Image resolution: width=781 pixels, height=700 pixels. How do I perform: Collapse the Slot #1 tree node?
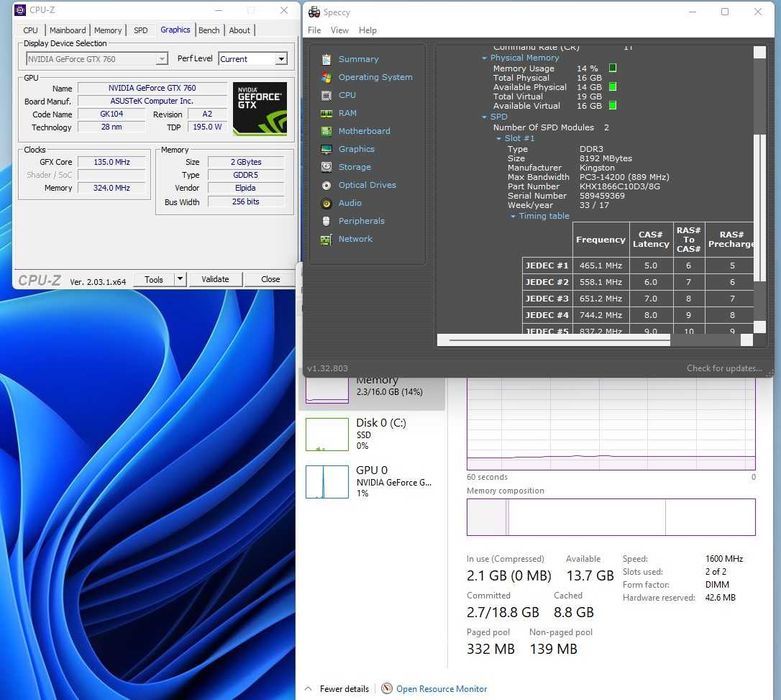tap(499, 139)
